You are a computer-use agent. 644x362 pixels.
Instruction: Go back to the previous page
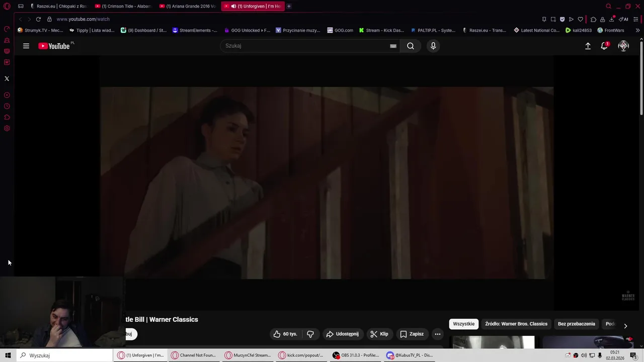[x=21, y=19]
